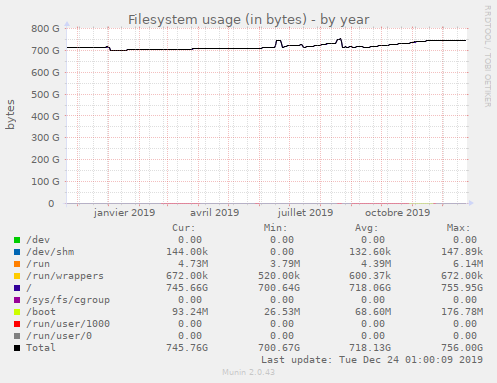Click the '/run/user/1000' legend label
Screen dimensions: 497x383
coord(68,324)
